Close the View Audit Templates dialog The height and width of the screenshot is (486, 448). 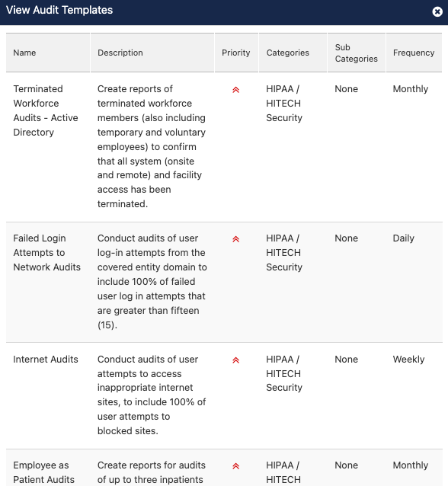[437, 11]
